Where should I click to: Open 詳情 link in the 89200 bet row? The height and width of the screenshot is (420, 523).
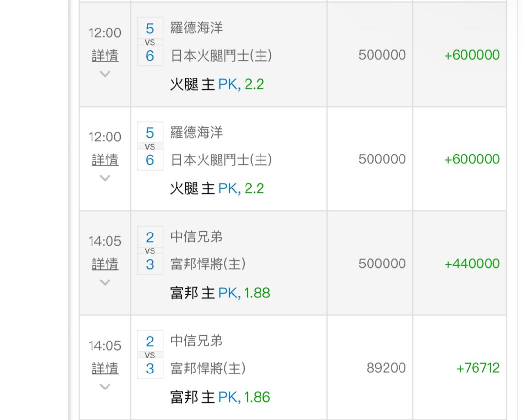pyautogui.click(x=105, y=369)
